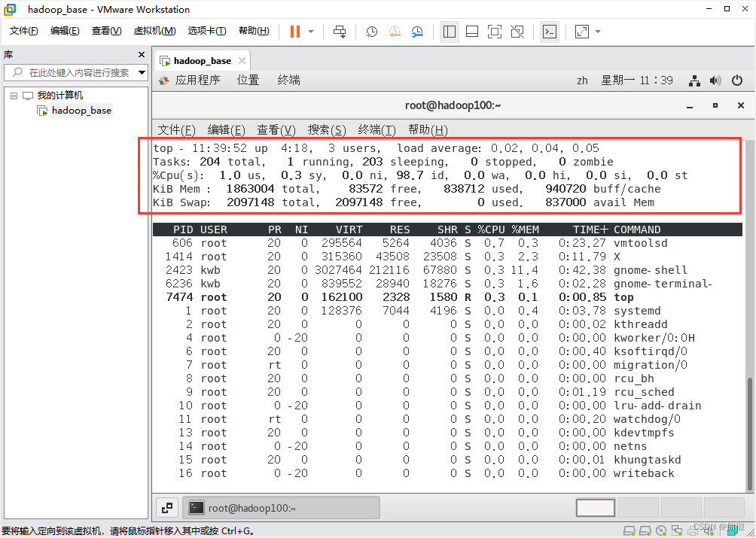This screenshot has width=756, height=538.
Task: Open the stretch display dropdown arrow
Action: pyautogui.click(x=598, y=32)
